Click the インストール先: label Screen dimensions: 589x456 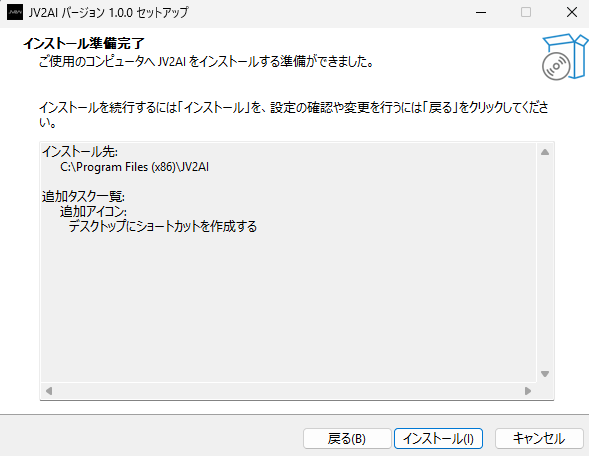(x=80, y=152)
